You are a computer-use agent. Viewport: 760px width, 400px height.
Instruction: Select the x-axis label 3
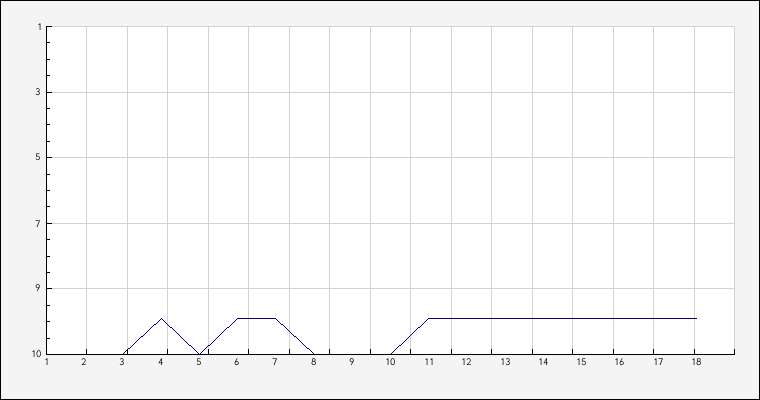click(122, 362)
